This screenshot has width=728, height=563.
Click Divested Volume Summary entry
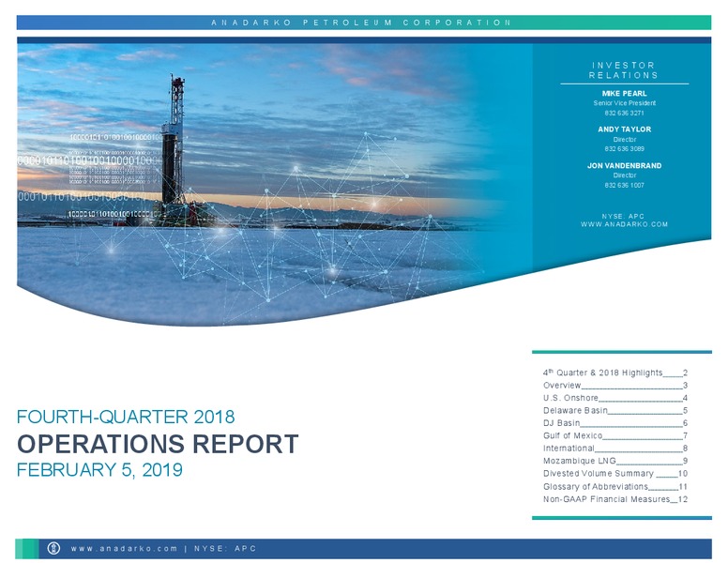[615, 473]
